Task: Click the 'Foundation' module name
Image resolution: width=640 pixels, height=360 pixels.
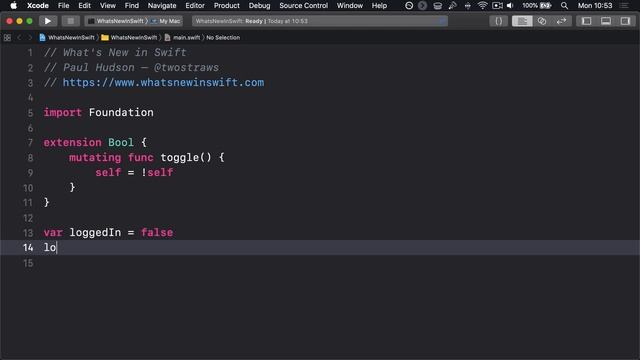Action: pyautogui.click(x=121, y=113)
